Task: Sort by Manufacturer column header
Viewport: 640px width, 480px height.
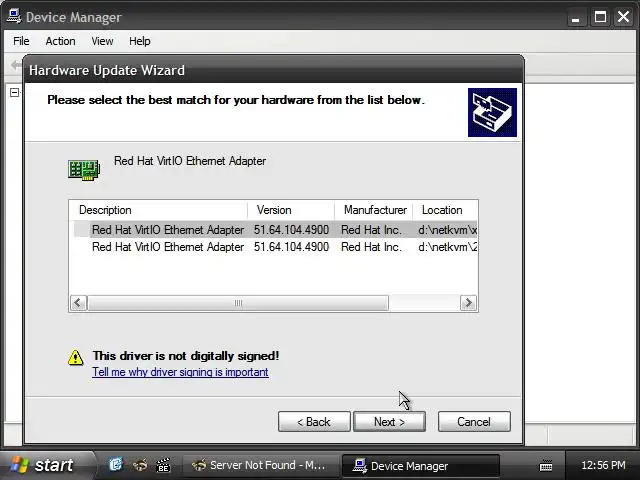Action: click(x=374, y=210)
